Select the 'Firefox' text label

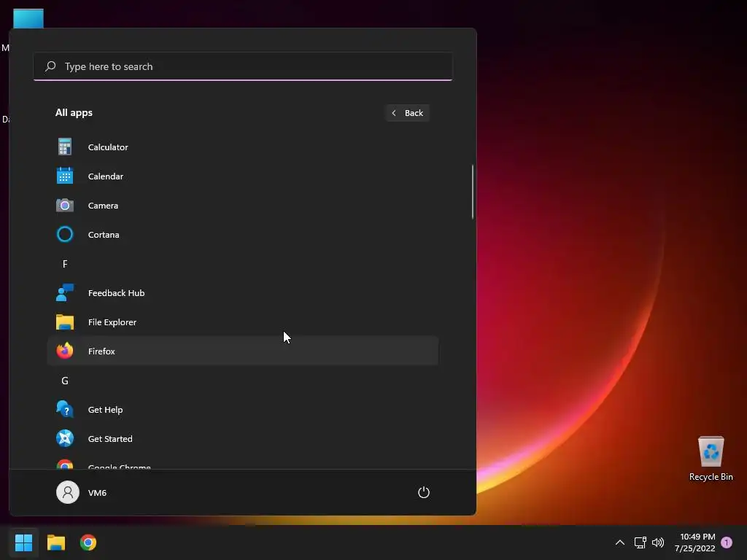[101, 351]
